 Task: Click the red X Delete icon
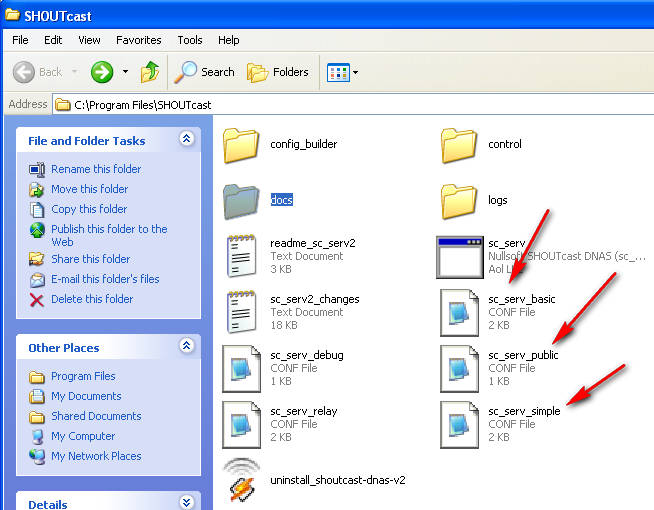[x=37, y=300]
